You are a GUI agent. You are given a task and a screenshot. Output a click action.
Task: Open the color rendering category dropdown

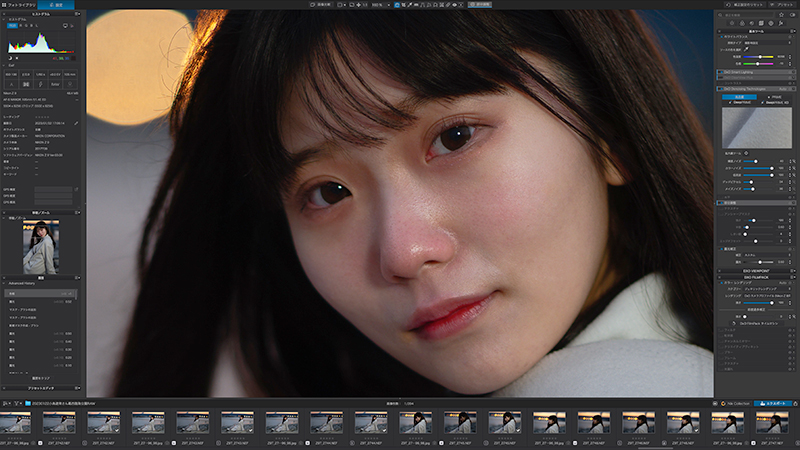(x=767, y=289)
